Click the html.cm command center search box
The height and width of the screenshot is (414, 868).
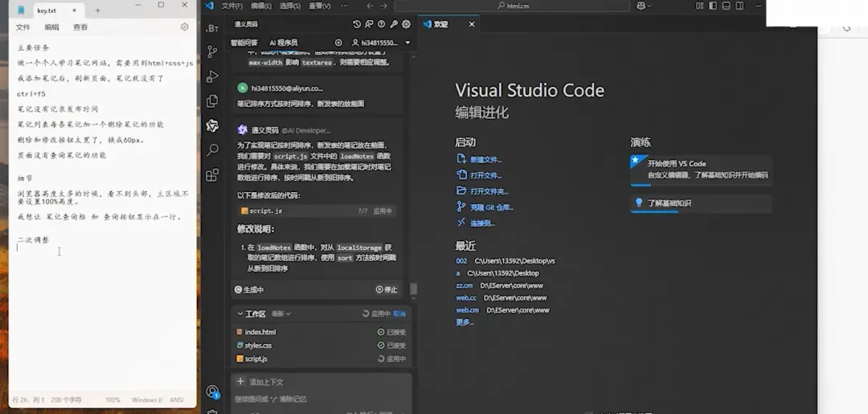[512, 6]
